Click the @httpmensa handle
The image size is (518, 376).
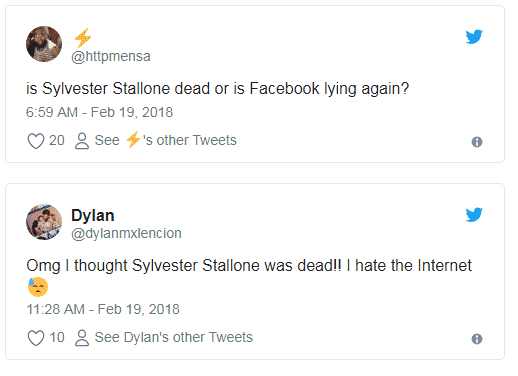click(111, 56)
